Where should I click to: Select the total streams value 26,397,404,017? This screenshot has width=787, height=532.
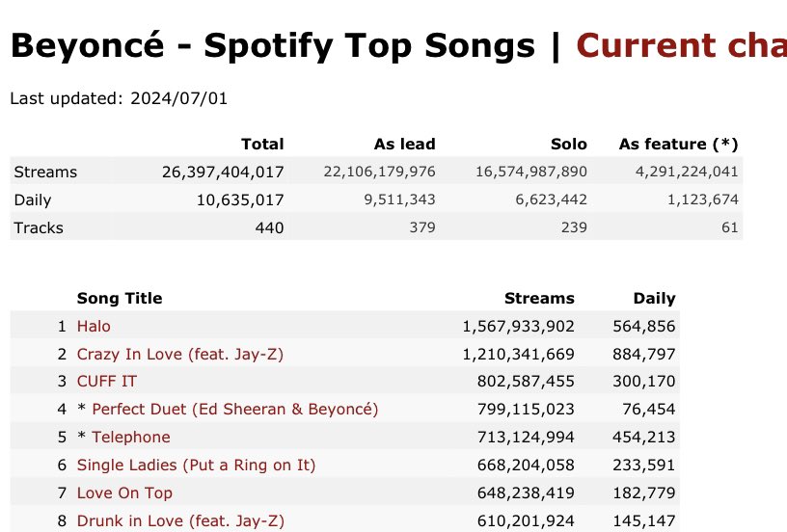point(223,173)
